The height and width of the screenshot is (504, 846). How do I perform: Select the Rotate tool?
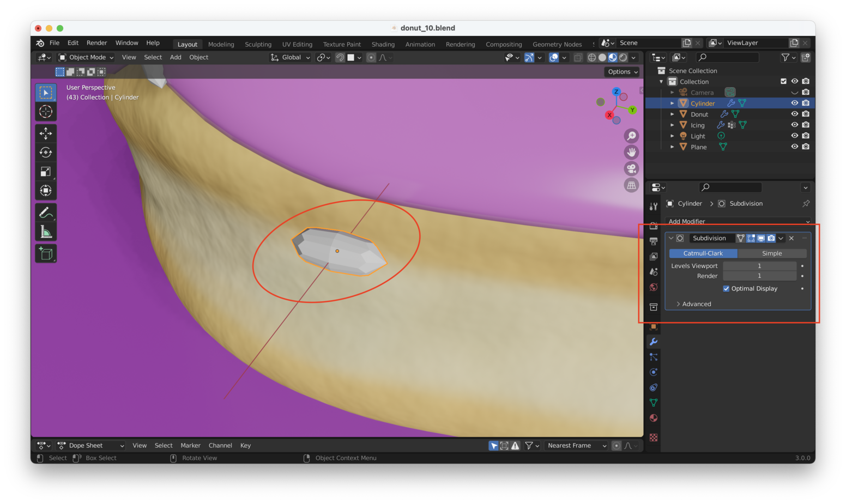(x=46, y=153)
